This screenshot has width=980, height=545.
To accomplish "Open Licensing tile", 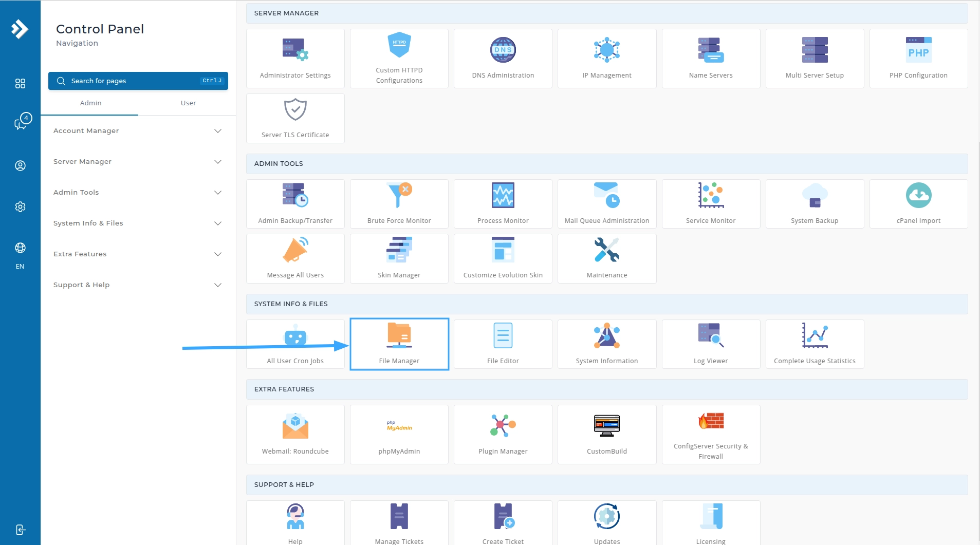I will pyautogui.click(x=711, y=523).
